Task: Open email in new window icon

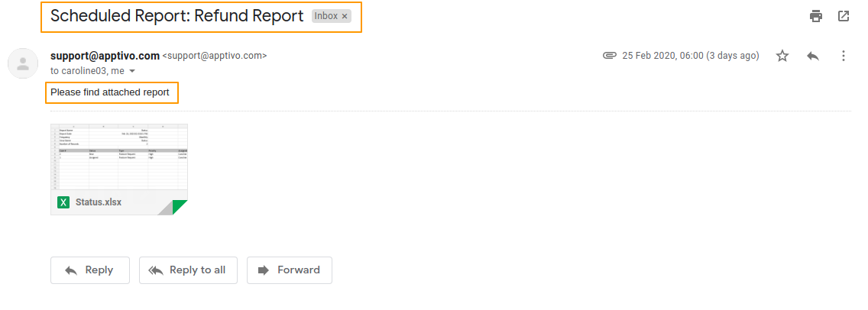Action: [844, 16]
